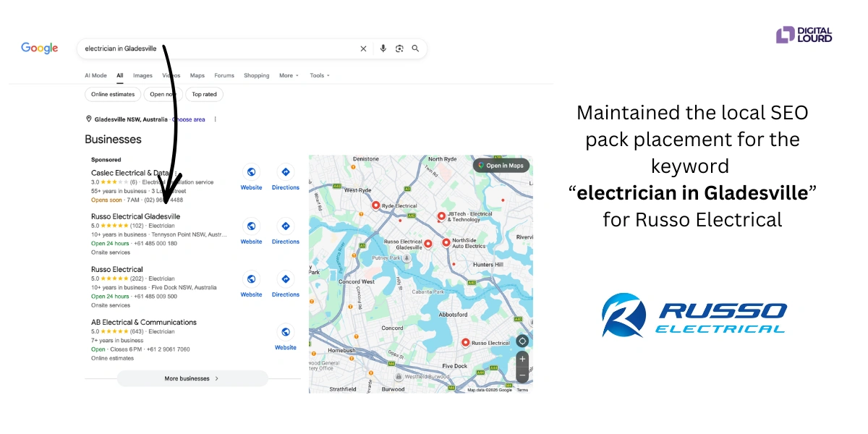The width and height of the screenshot is (868, 434).
Task: Expand the Tools dropdown
Action: (x=320, y=75)
